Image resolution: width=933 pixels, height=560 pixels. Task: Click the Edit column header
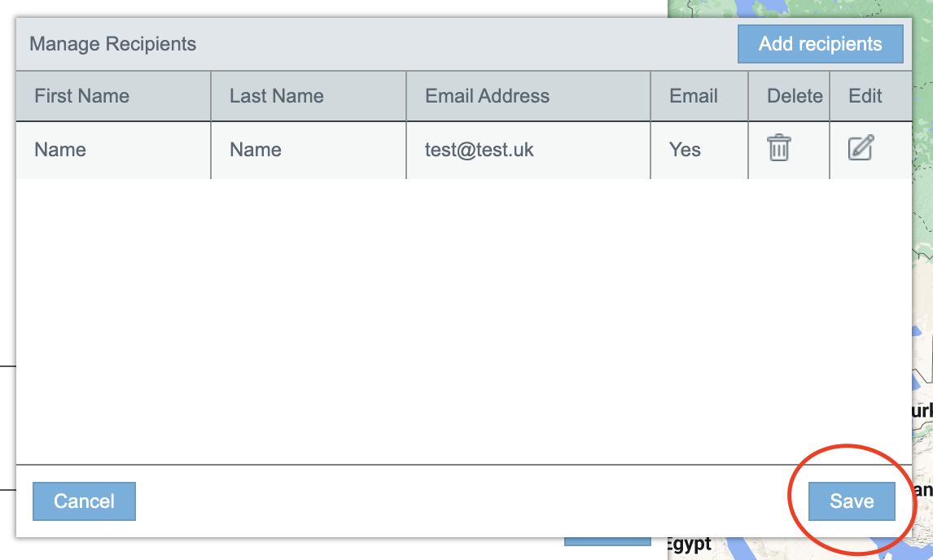[x=865, y=96]
